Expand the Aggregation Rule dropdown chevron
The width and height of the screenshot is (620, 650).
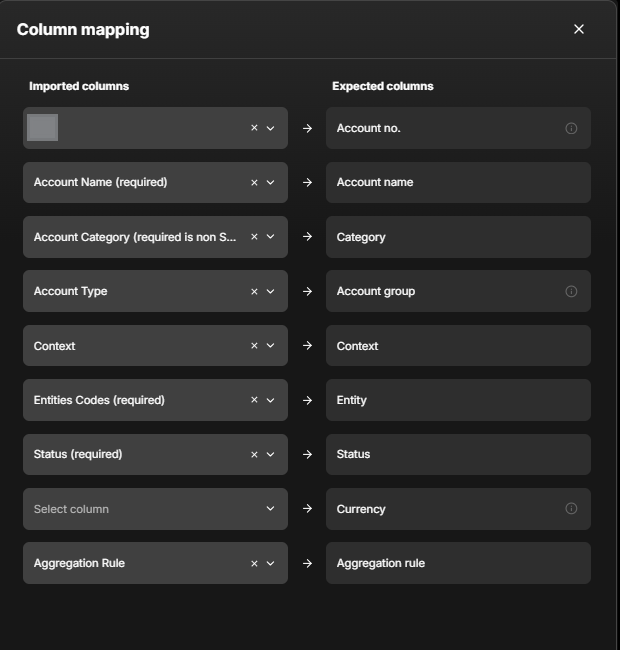[271, 564]
